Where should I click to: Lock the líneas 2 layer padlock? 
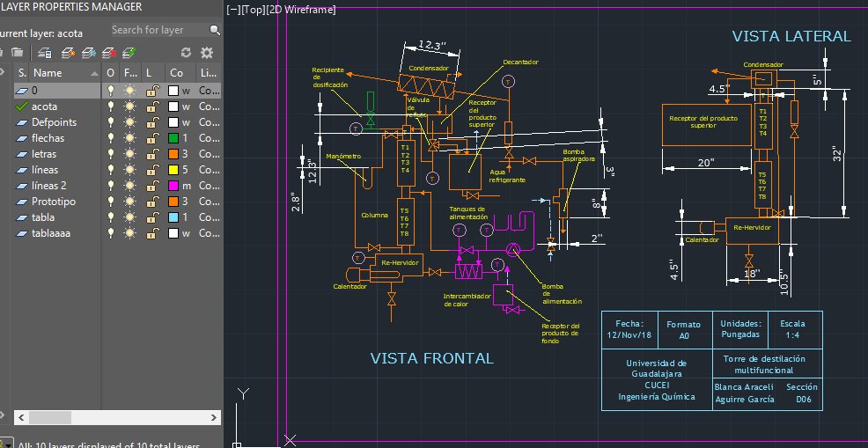(153, 186)
